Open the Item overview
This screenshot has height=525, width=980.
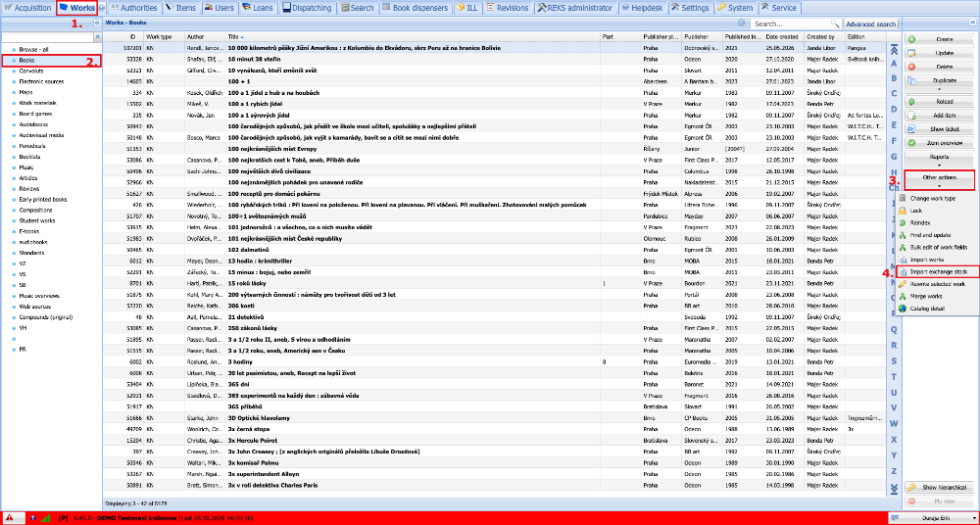tap(940, 142)
